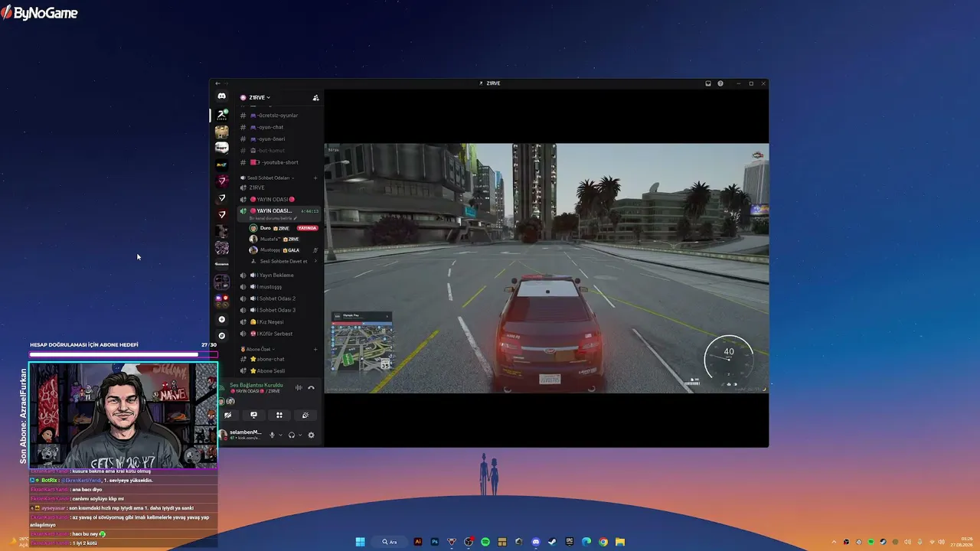Open Microsoft Edge from the taskbar
The width and height of the screenshot is (980, 551).
[586, 542]
